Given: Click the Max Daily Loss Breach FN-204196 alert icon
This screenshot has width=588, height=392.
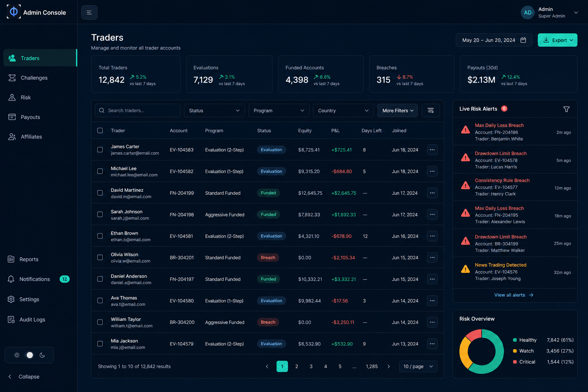Looking at the screenshot, I should tap(465, 130).
